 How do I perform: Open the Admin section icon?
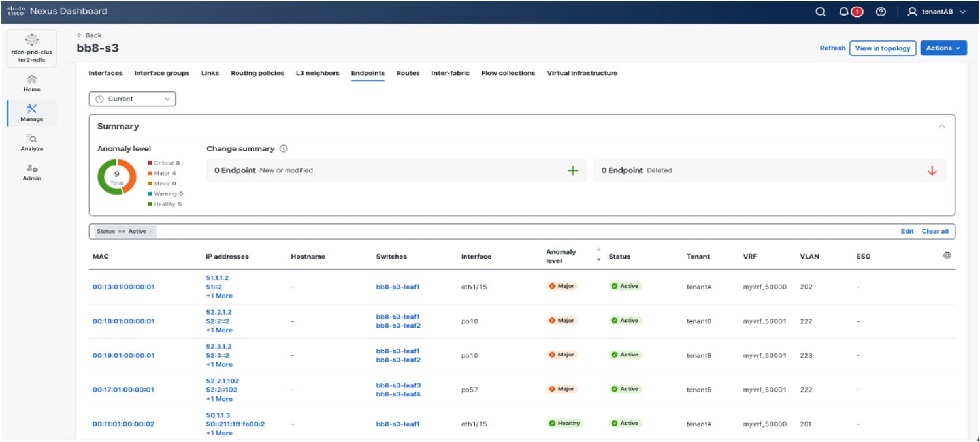coord(31,172)
